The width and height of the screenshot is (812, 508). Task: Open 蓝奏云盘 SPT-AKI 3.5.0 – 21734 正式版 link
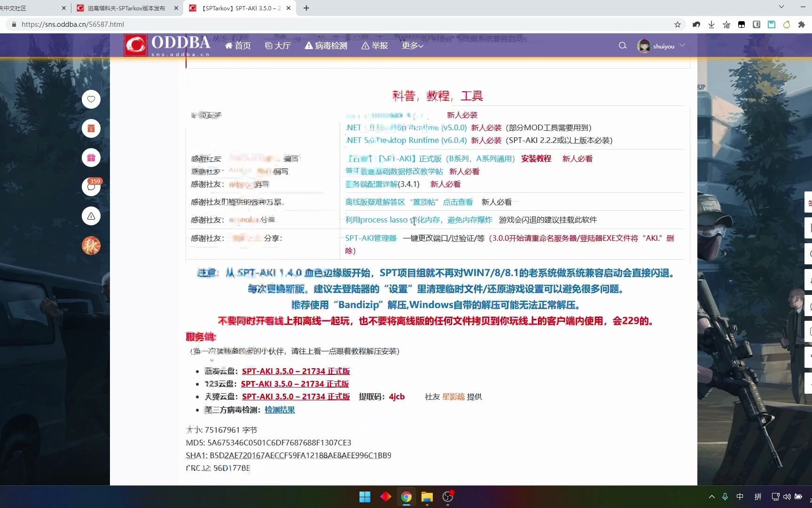[296, 371]
